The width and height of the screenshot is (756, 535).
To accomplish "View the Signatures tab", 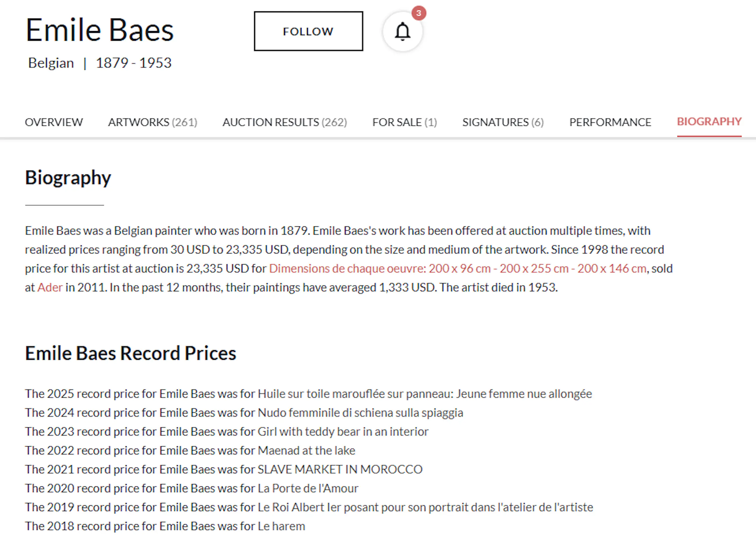I will click(x=503, y=122).
